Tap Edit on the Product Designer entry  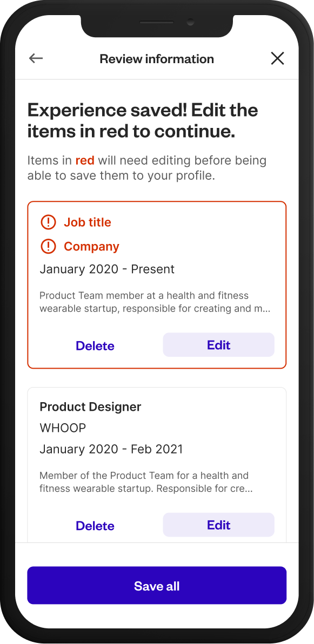pos(218,525)
